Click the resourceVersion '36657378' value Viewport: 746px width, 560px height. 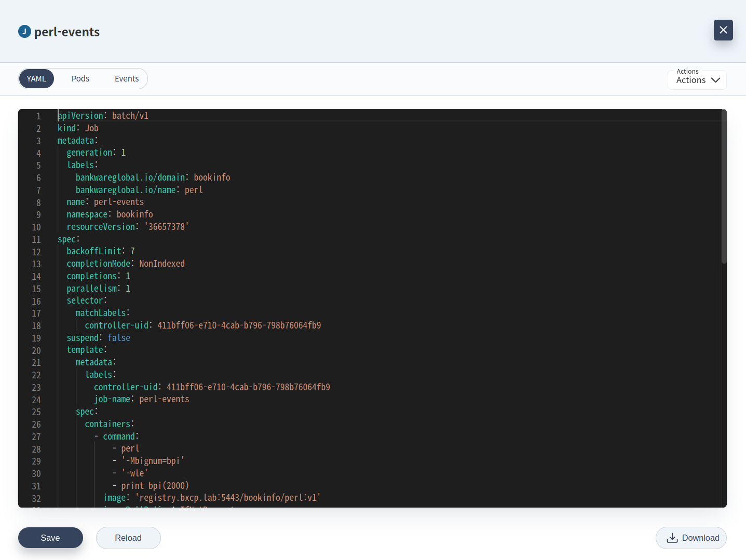coord(166,227)
